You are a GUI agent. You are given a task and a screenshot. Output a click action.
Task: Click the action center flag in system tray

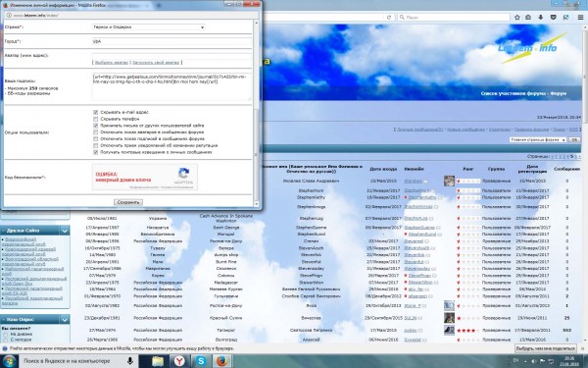tap(542, 361)
